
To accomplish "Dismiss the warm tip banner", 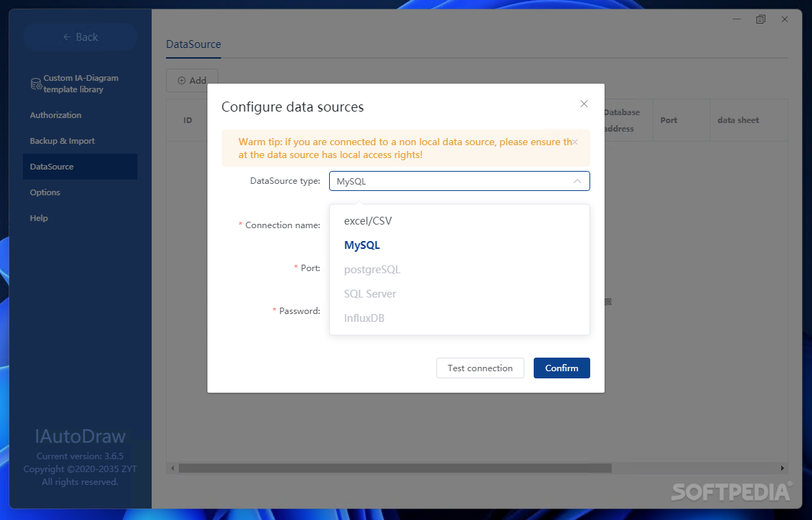I will 574,142.
